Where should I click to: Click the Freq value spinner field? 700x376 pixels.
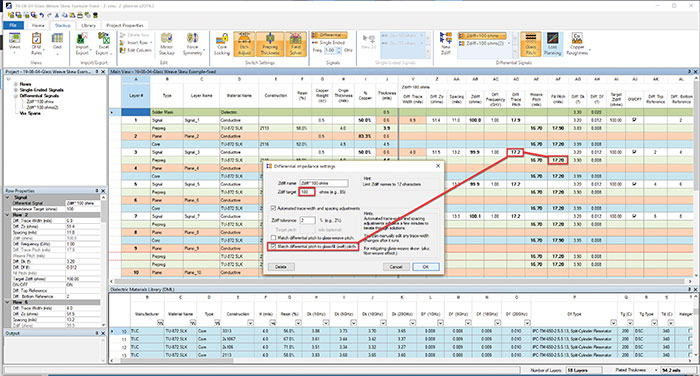coord(333,50)
